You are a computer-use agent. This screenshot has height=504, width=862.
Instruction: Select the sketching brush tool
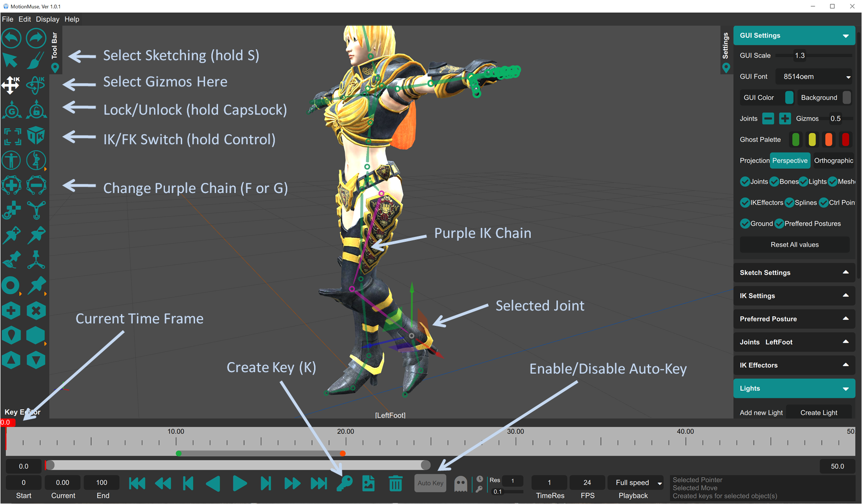[36, 61]
